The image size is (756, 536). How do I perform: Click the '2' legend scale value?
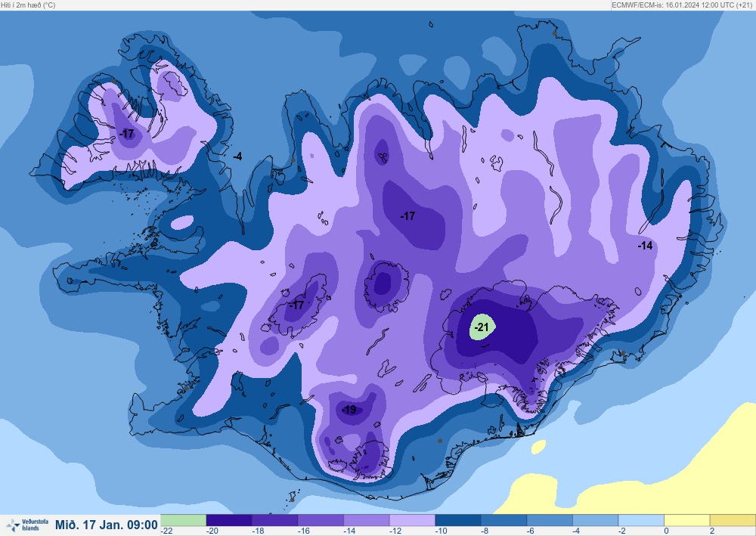click(x=712, y=531)
